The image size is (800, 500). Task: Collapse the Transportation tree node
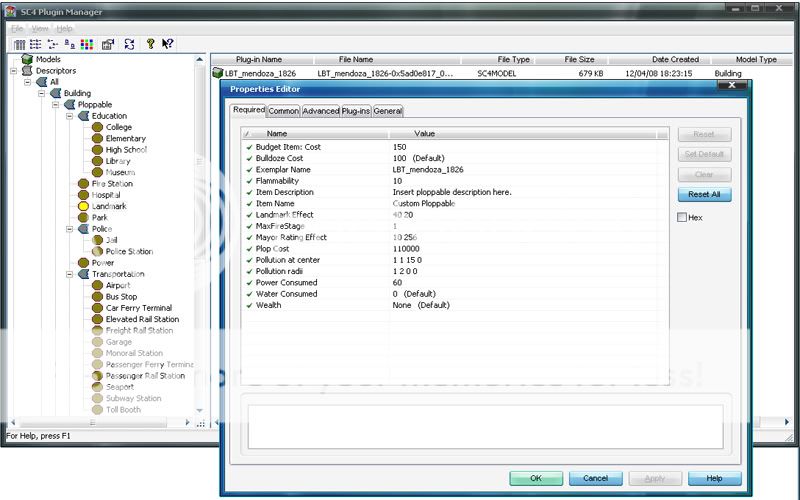(x=70, y=274)
